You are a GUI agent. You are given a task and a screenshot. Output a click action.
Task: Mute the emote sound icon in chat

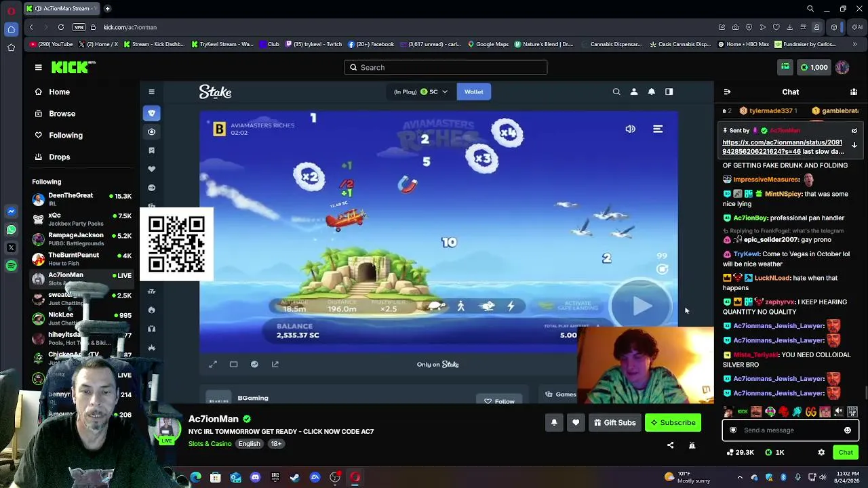[x=839, y=411]
